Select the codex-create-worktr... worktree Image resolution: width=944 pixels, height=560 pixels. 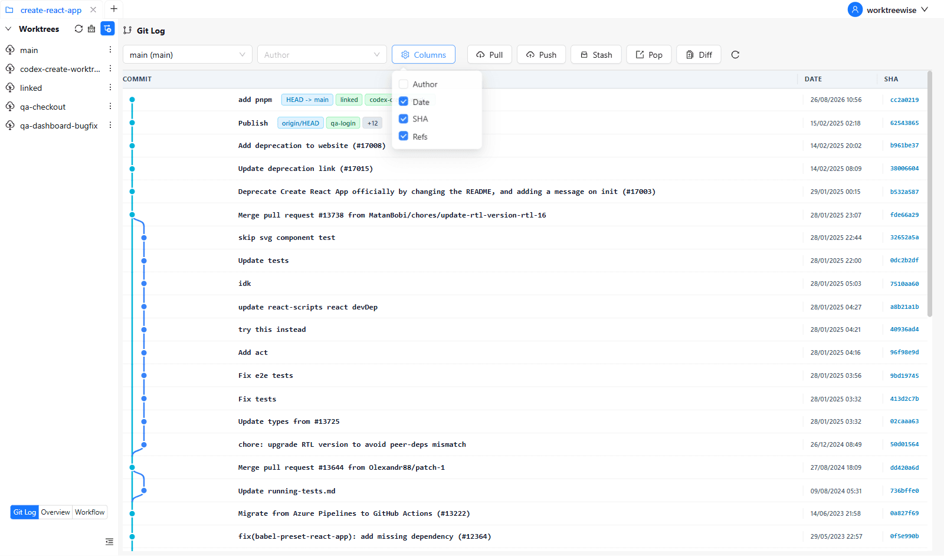[60, 69]
